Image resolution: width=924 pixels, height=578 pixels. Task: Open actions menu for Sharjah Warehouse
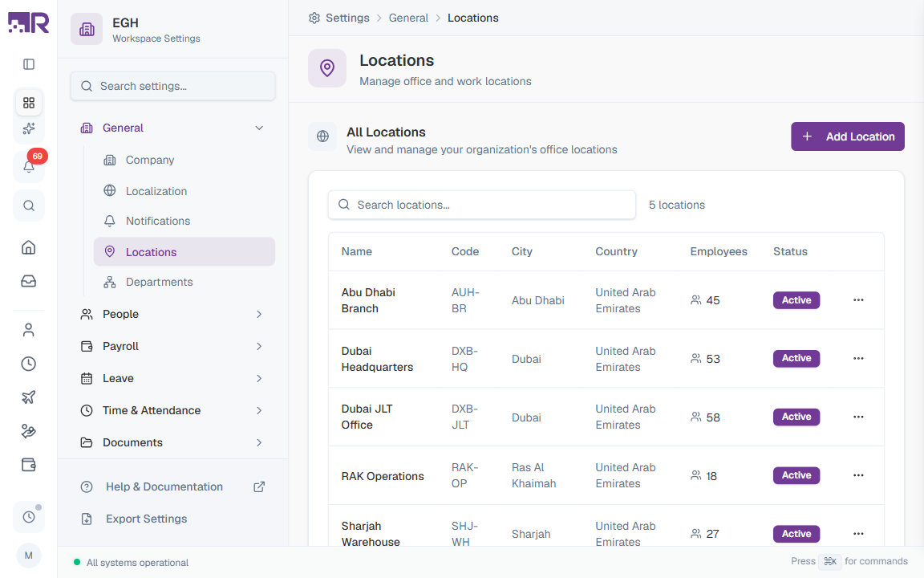(858, 534)
